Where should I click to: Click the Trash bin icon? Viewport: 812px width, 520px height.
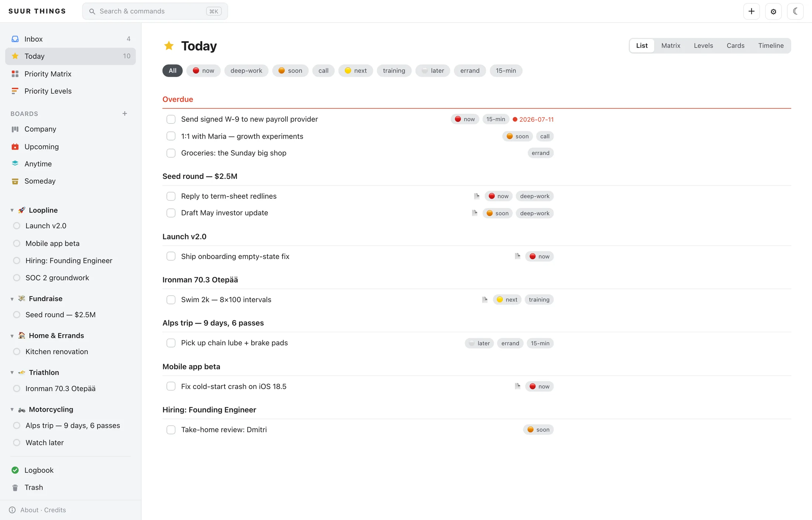tap(15, 488)
